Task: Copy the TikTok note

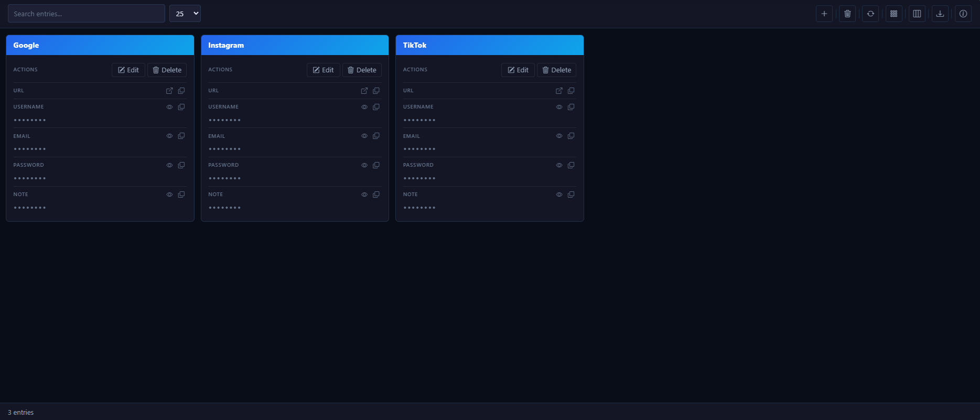Action: point(571,195)
